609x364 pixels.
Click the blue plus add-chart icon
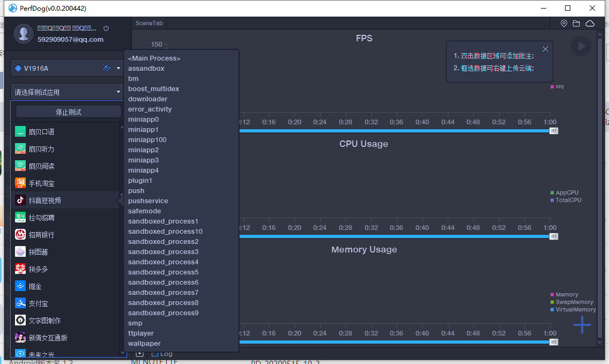coord(582,325)
